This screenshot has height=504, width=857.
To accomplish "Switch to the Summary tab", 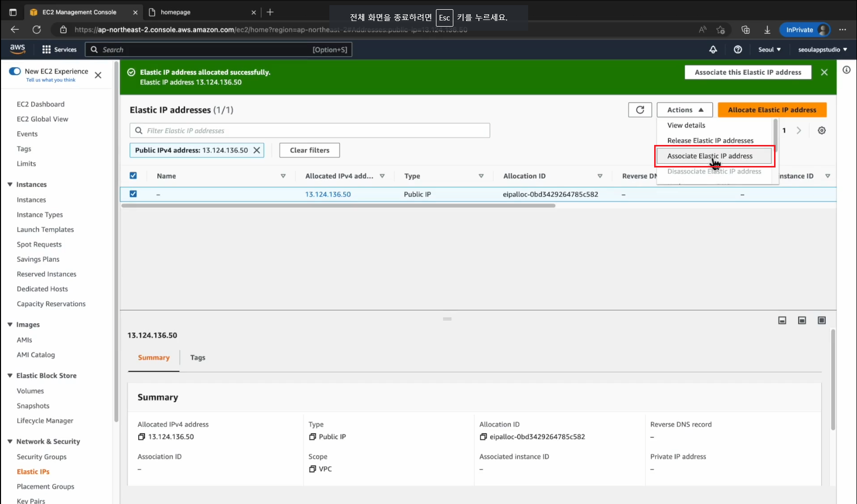I will point(154,358).
